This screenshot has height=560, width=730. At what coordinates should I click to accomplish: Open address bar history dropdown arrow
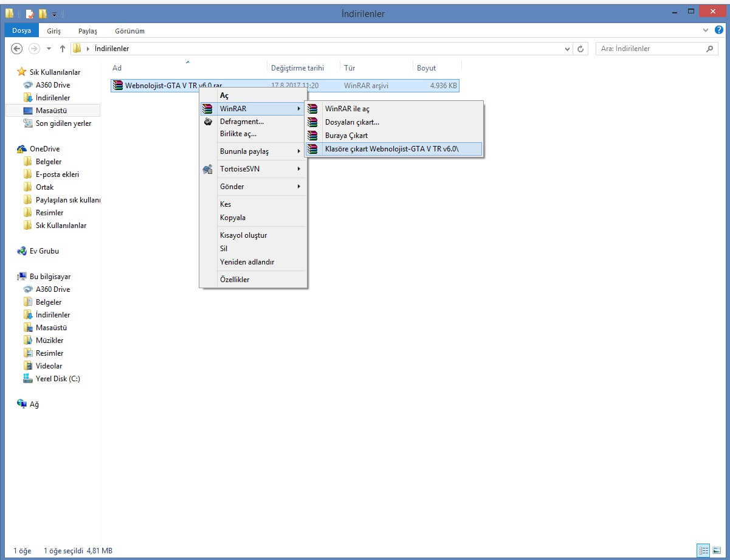coord(568,49)
